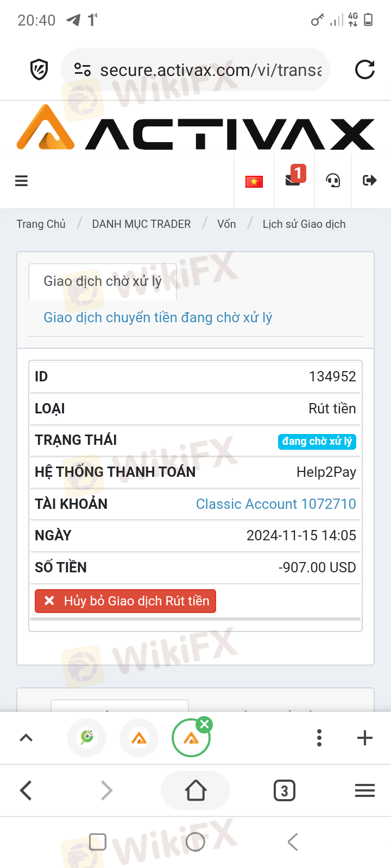Open site settings icon in address bar
The height and width of the screenshot is (868, 391).
click(83, 69)
